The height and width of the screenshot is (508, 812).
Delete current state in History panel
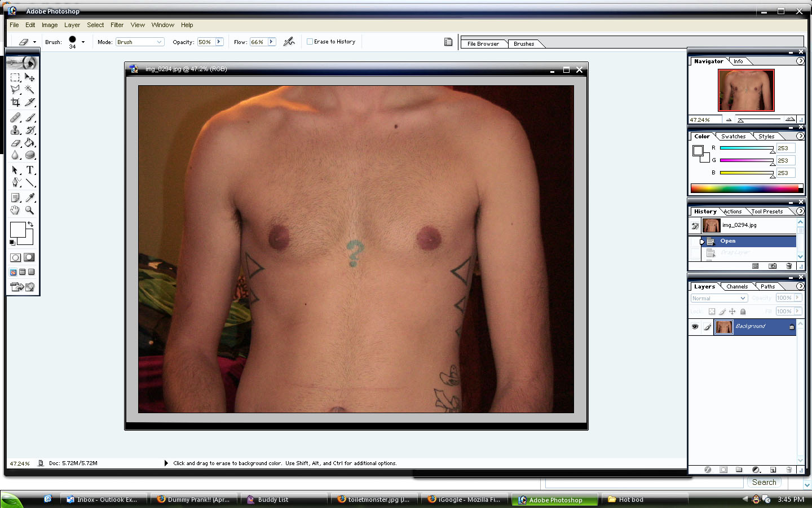click(x=789, y=266)
